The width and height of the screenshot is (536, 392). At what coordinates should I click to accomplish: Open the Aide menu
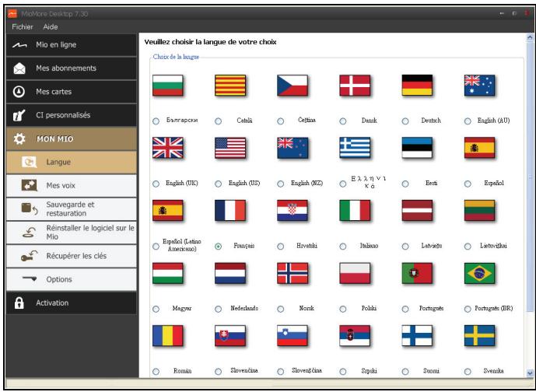(x=51, y=26)
